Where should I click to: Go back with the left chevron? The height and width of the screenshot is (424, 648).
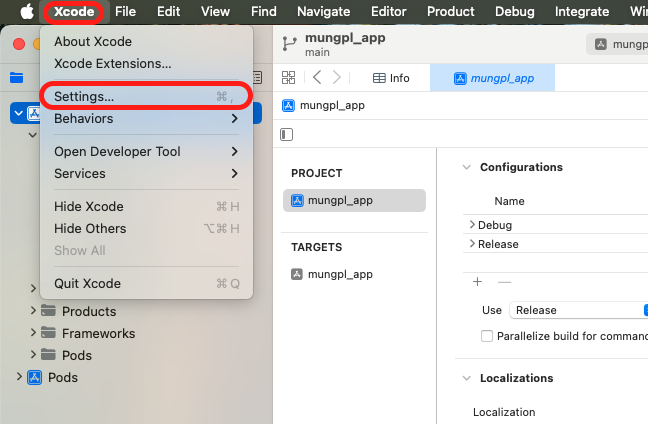[317, 77]
